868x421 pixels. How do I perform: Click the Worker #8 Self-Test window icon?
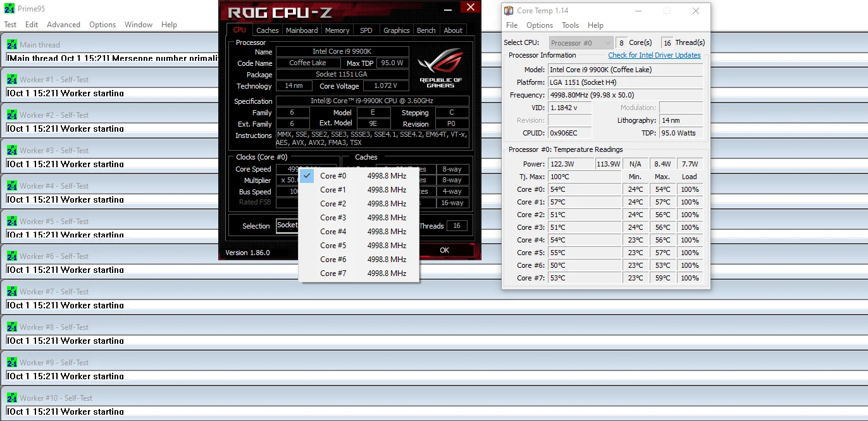point(12,327)
